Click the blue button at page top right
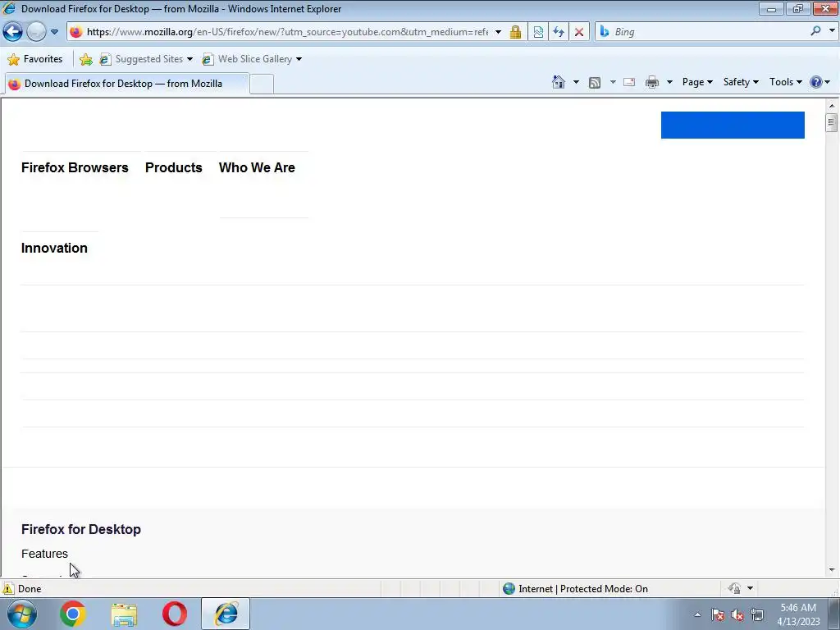This screenshot has height=630, width=840. pyautogui.click(x=733, y=125)
